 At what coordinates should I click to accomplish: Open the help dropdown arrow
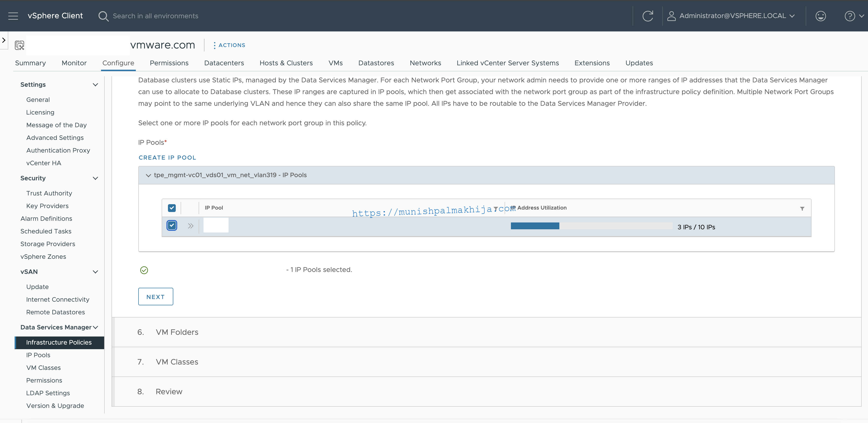tap(862, 16)
